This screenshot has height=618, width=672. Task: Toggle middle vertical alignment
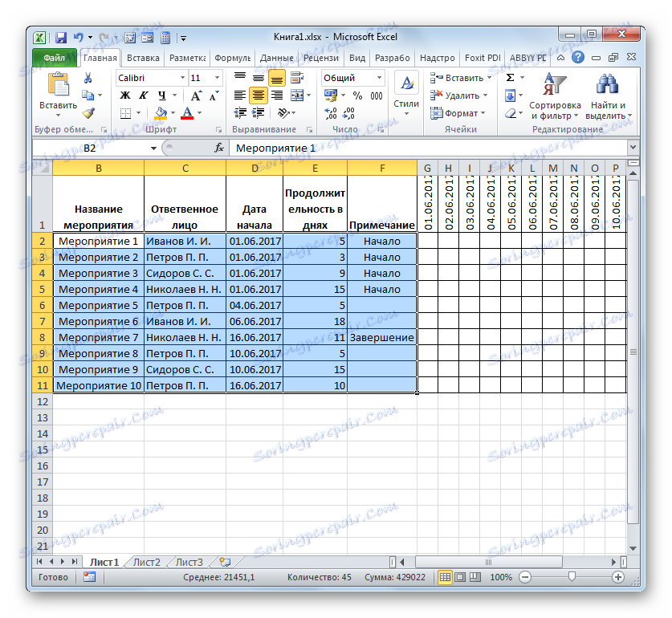click(x=259, y=78)
